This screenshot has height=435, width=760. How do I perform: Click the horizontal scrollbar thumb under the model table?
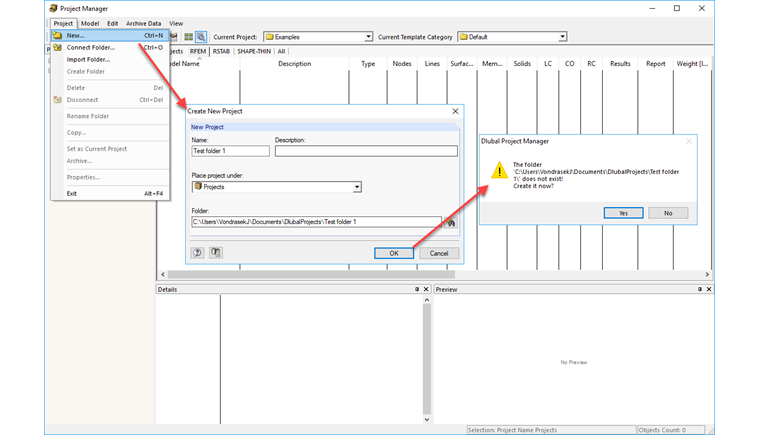(311, 274)
